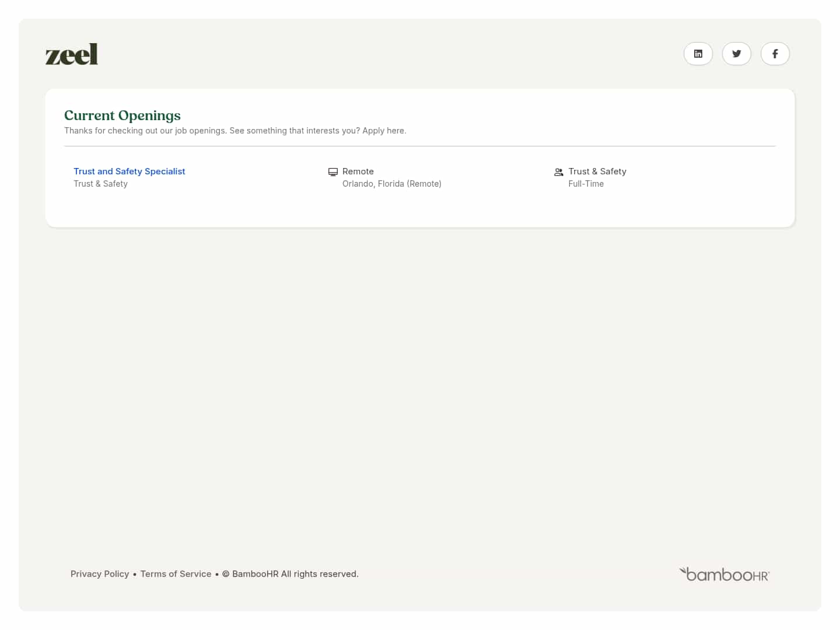This screenshot has height=630, width=840.
Task: Click the zeel logo
Action: (x=72, y=54)
